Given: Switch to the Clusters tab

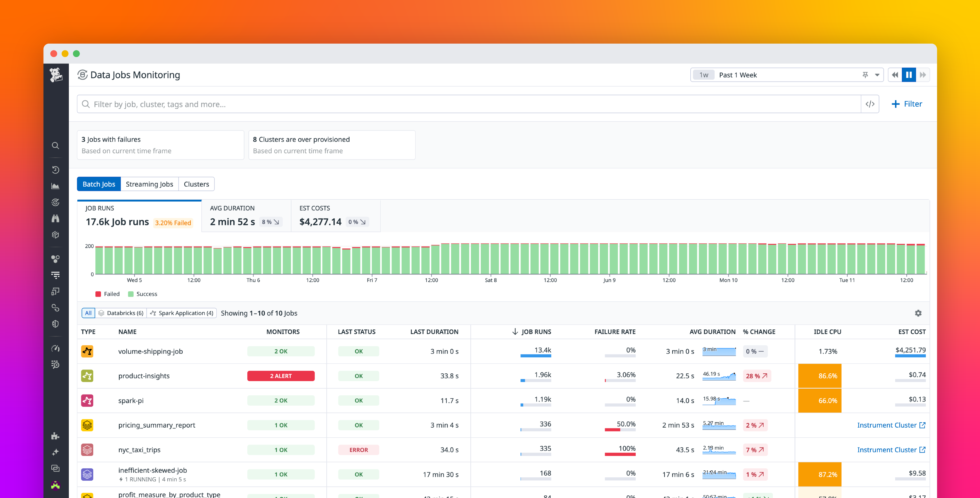Looking at the screenshot, I should (196, 184).
